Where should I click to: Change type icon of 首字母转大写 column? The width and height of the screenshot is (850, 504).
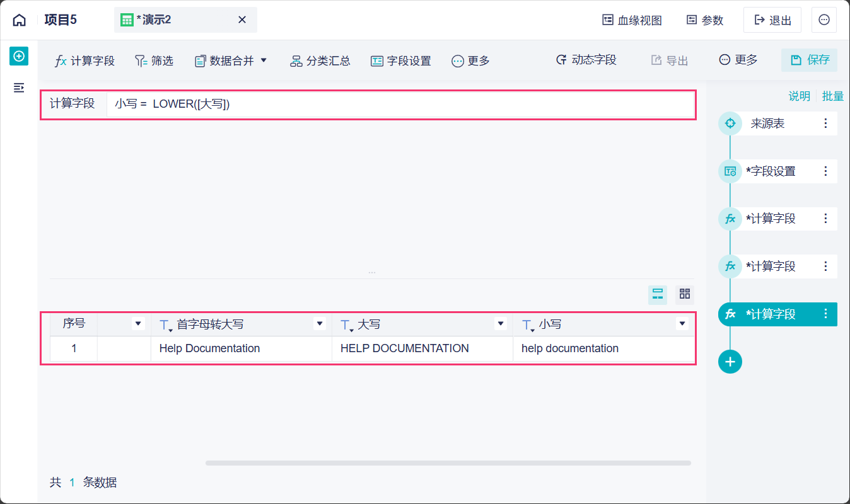click(x=166, y=325)
